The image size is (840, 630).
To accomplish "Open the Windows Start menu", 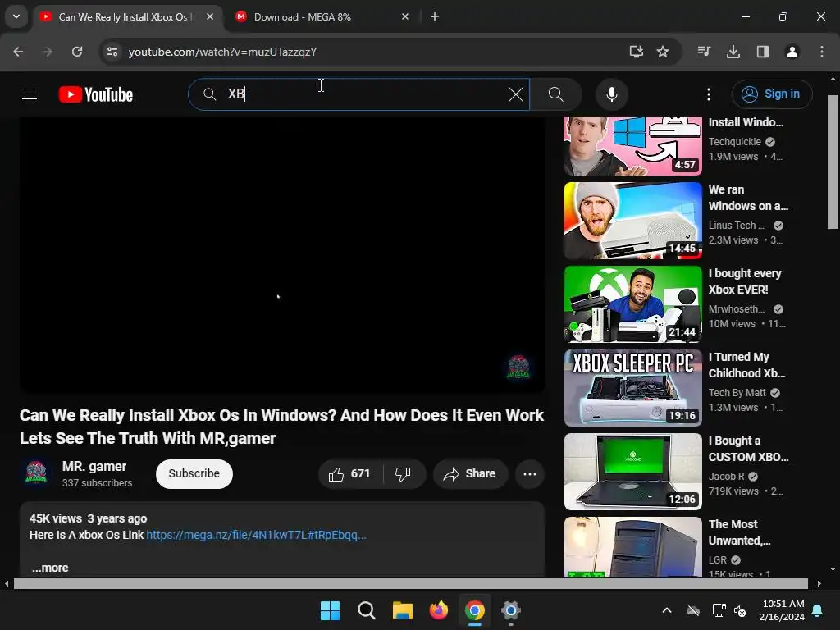I will [x=330, y=610].
